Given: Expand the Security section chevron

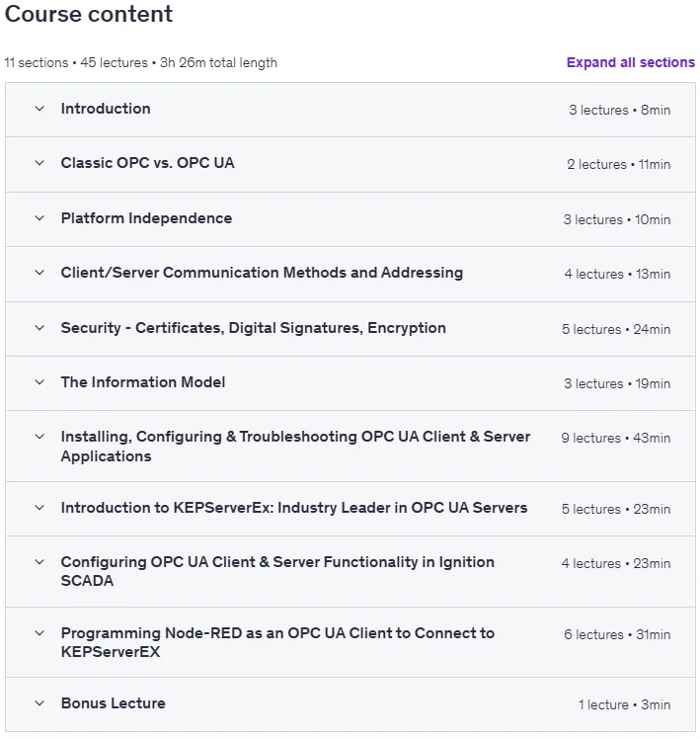Looking at the screenshot, I should 39,328.
